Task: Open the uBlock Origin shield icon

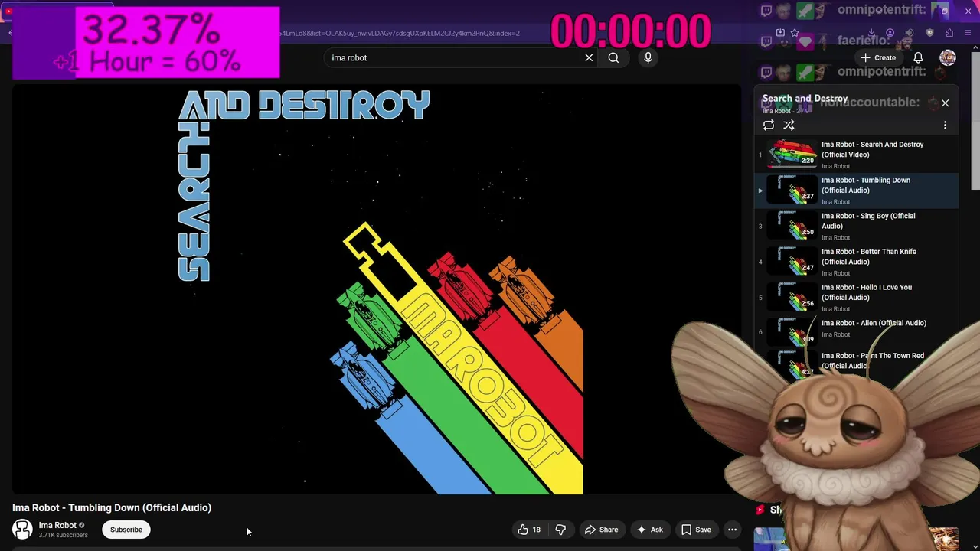Action: [x=929, y=33]
